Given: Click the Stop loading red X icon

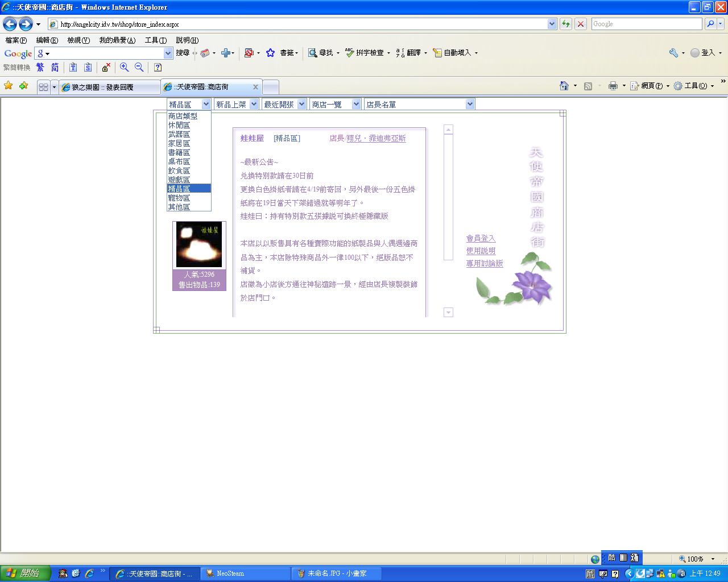Looking at the screenshot, I should pos(580,24).
